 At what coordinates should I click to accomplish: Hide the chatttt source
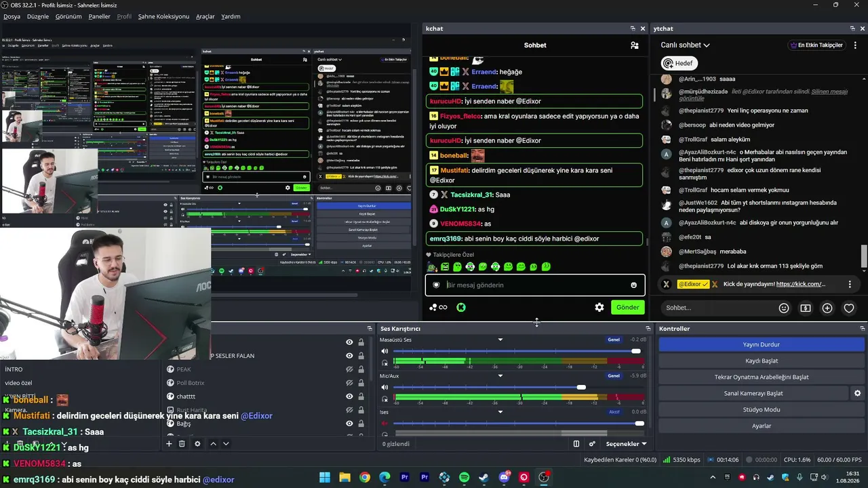349,396
